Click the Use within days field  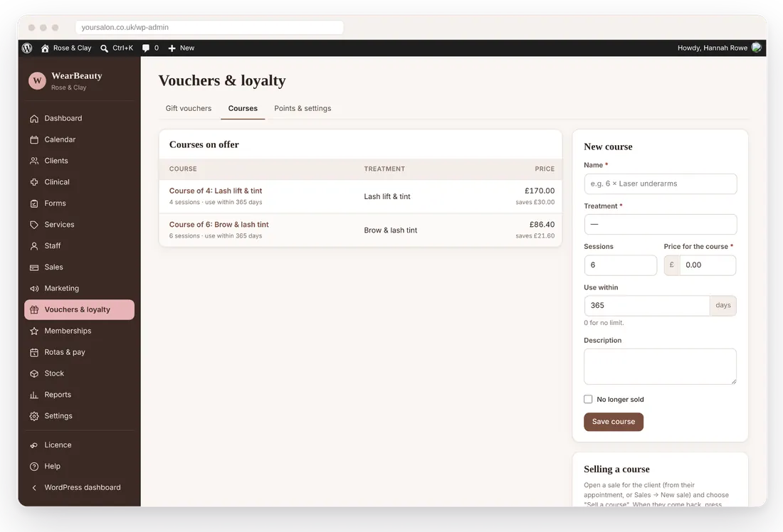point(646,305)
